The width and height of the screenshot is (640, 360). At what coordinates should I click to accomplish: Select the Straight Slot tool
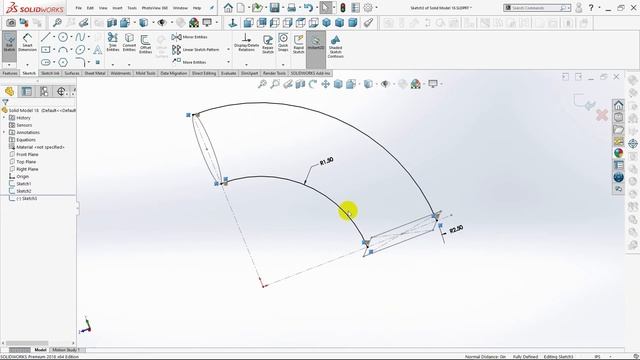click(x=45, y=62)
